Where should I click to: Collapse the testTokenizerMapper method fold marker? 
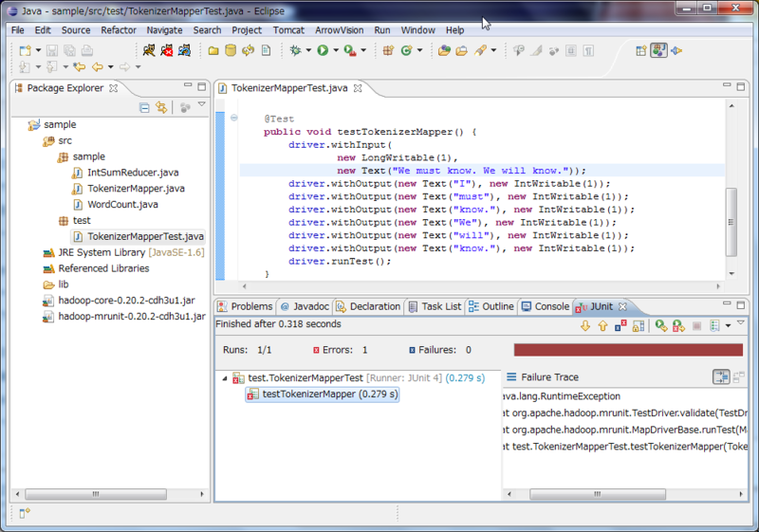233,118
